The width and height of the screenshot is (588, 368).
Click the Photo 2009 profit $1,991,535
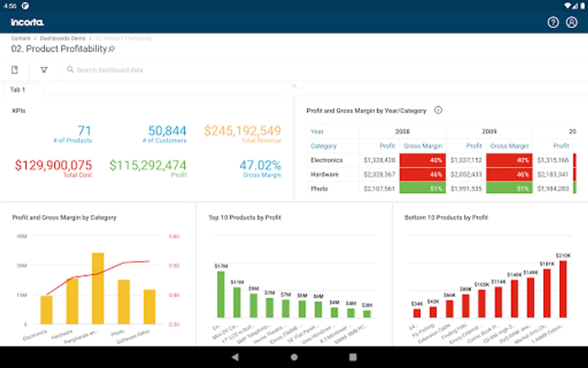[466, 188]
